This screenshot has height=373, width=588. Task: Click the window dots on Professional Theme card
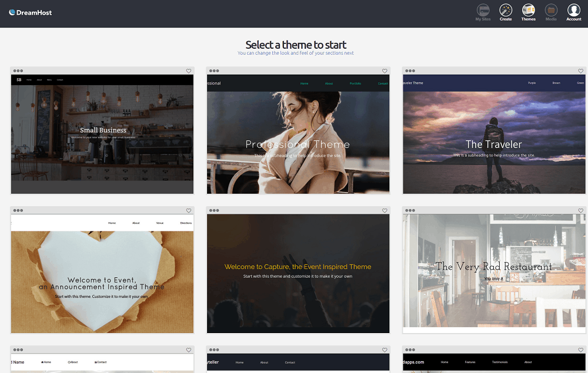214,70
